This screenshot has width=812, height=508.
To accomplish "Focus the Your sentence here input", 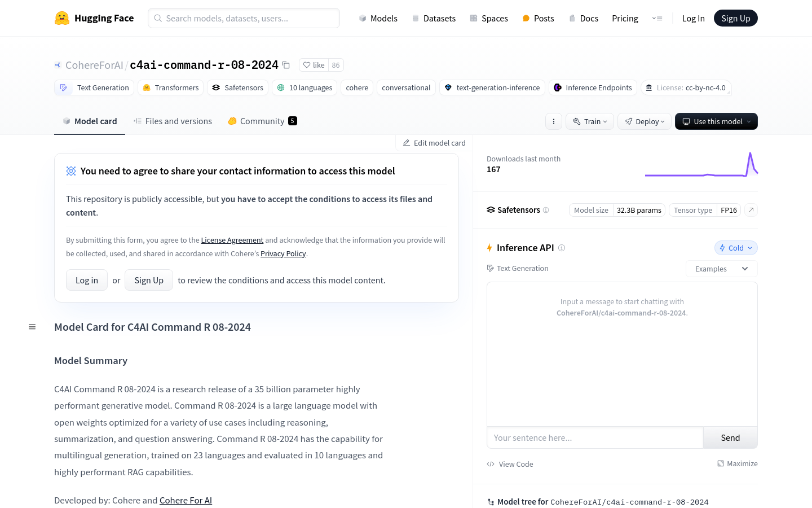I will click(595, 438).
